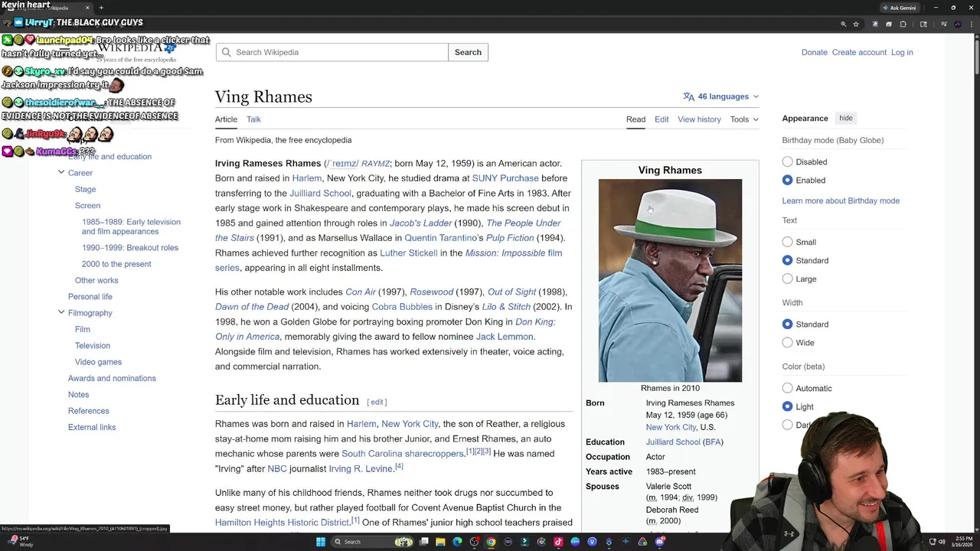Open the Lilo & Stitch link
This screenshot has height=551, width=980.
pos(507,307)
